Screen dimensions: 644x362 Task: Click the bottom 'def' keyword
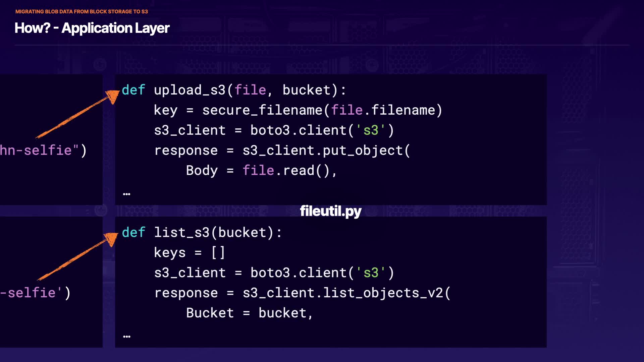pos(133,233)
